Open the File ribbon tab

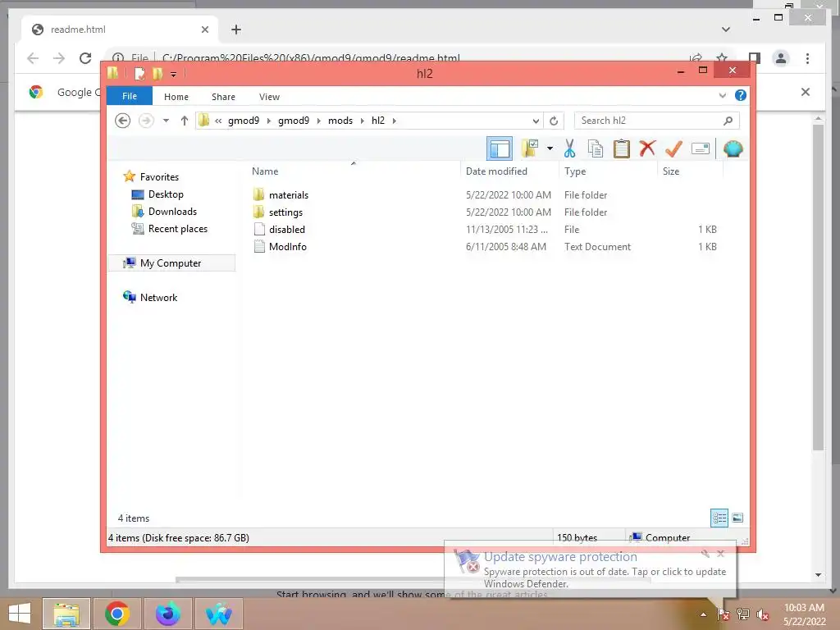pyautogui.click(x=130, y=97)
